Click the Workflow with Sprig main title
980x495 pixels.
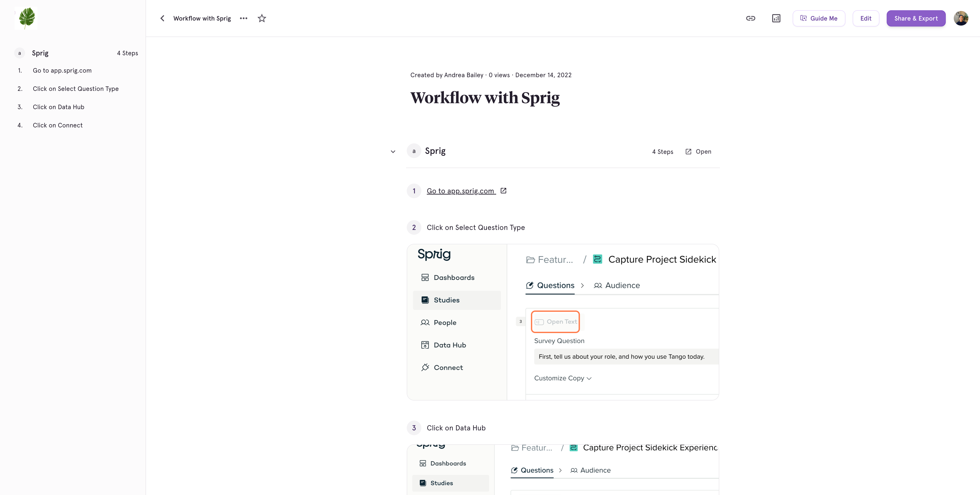485,98
